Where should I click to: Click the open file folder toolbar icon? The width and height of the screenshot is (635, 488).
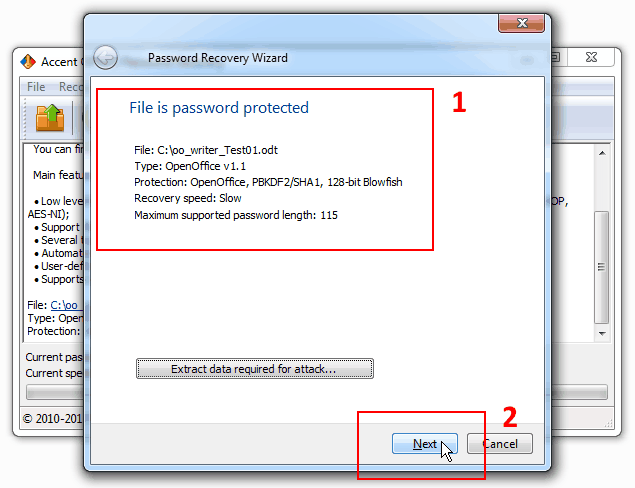pos(50,118)
